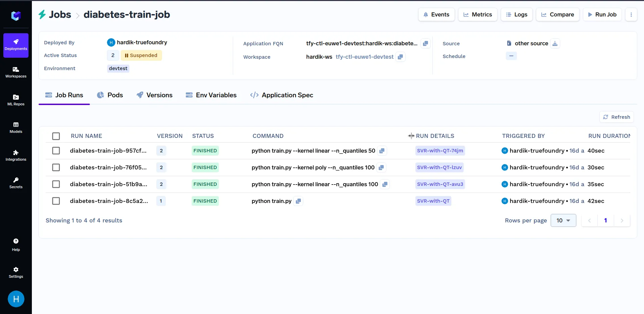The width and height of the screenshot is (644, 314).
Task: Go to ML Repos in sidebar
Action: 16,100
